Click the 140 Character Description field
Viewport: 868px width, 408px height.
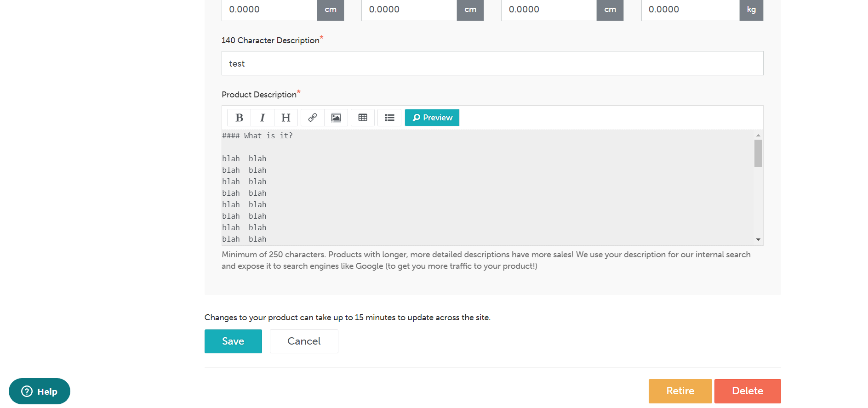tap(492, 63)
